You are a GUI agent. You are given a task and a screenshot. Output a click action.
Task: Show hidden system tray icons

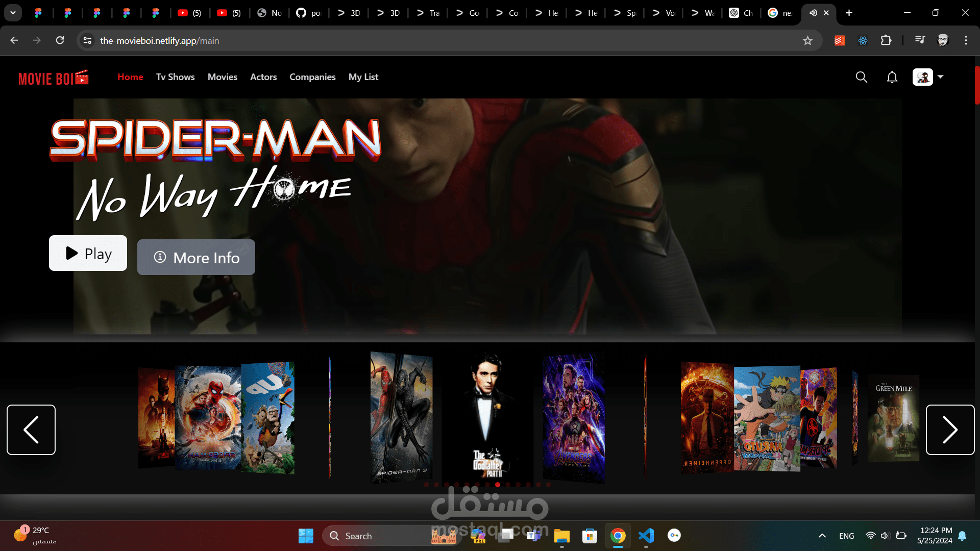click(x=822, y=536)
